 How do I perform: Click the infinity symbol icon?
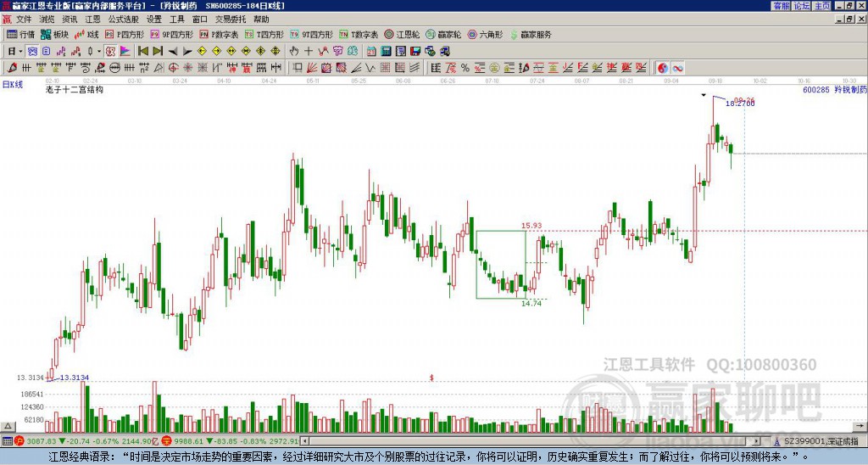(677, 68)
